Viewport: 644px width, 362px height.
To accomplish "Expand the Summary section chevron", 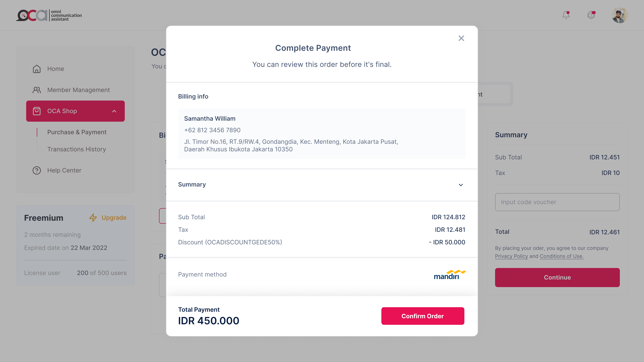I will click(x=460, y=185).
